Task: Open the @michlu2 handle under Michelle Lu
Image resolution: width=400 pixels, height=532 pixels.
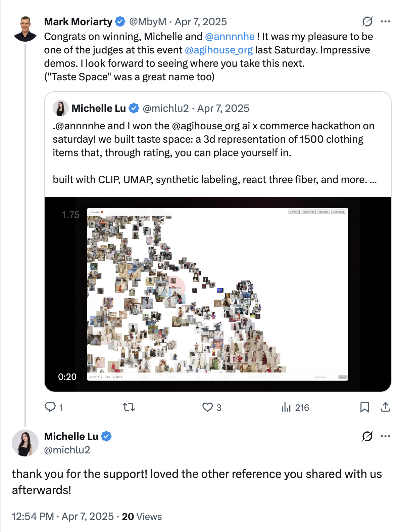Action: tap(67, 450)
